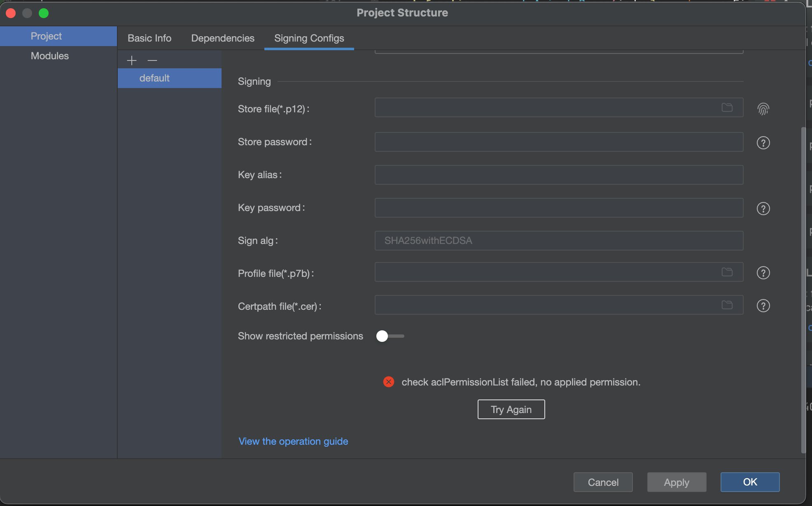This screenshot has width=812, height=506.
Task: Click the Signing section header
Action: coord(254,81)
